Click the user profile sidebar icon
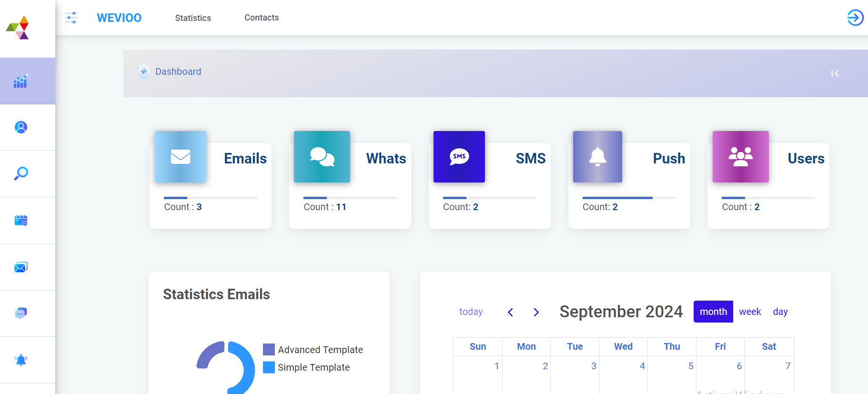The height and width of the screenshot is (394, 868). [20, 127]
